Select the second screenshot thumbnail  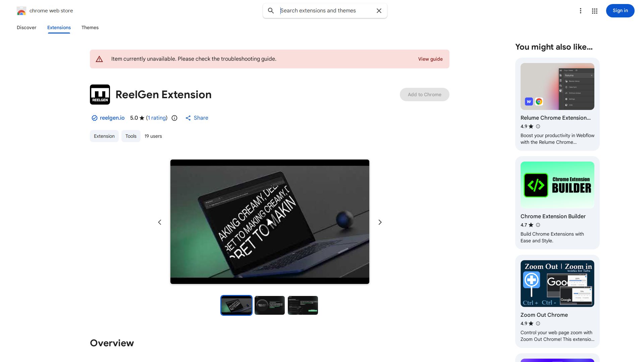pos(270,305)
